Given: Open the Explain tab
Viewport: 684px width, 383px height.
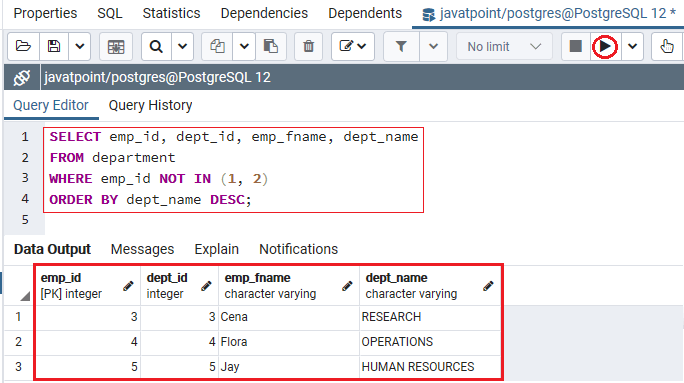Looking at the screenshot, I should (x=217, y=249).
